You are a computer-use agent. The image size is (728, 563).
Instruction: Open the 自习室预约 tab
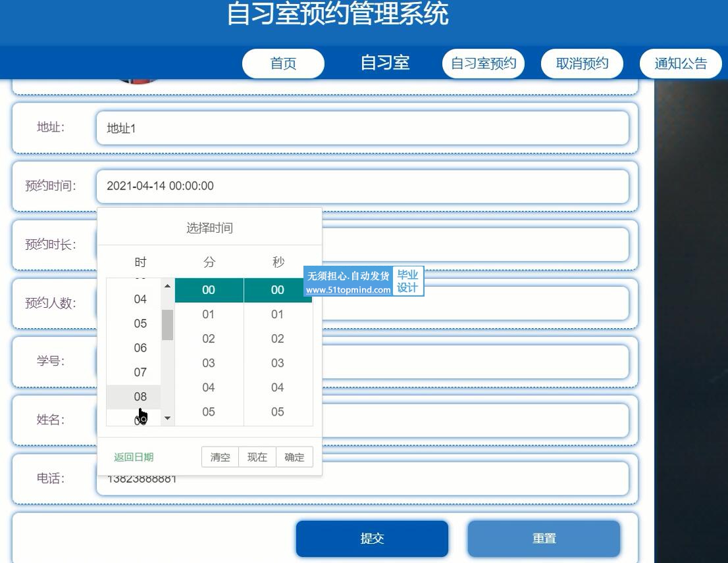[483, 64]
